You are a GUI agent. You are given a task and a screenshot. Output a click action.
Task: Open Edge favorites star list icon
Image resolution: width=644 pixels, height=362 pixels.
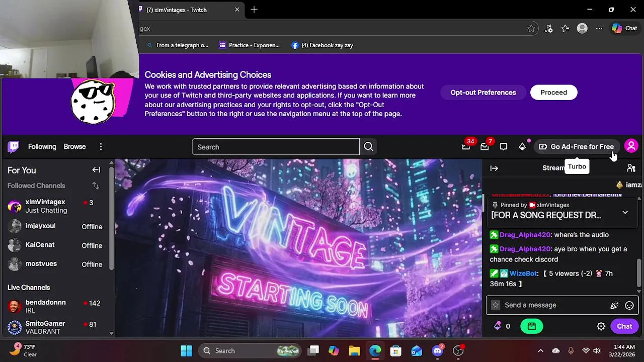click(566, 29)
